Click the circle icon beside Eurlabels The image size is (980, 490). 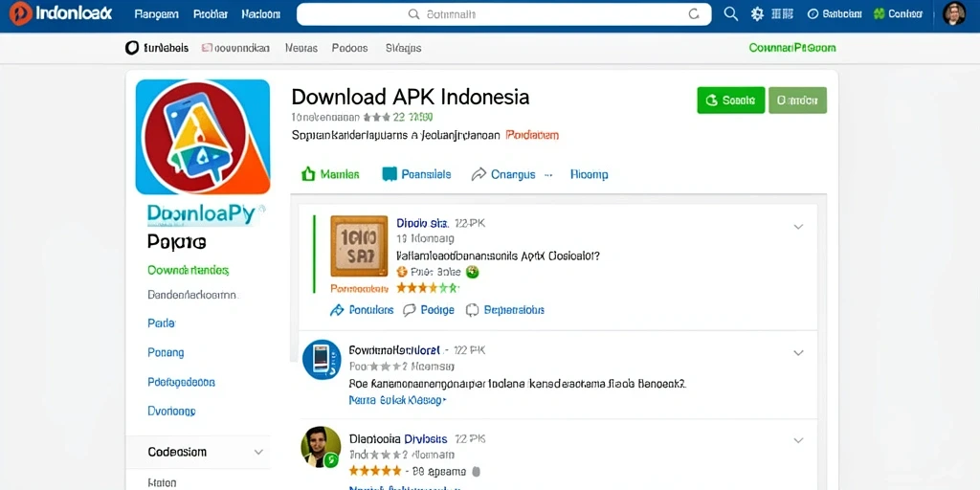tap(132, 48)
